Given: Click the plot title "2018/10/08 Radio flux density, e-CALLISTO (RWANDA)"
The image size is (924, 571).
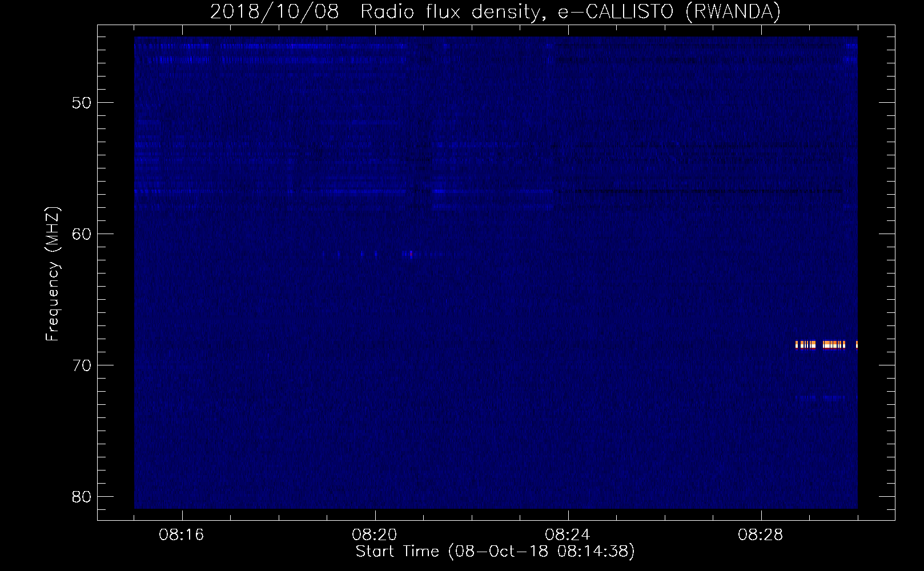Looking at the screenshot, I should [x=495, y=11].
